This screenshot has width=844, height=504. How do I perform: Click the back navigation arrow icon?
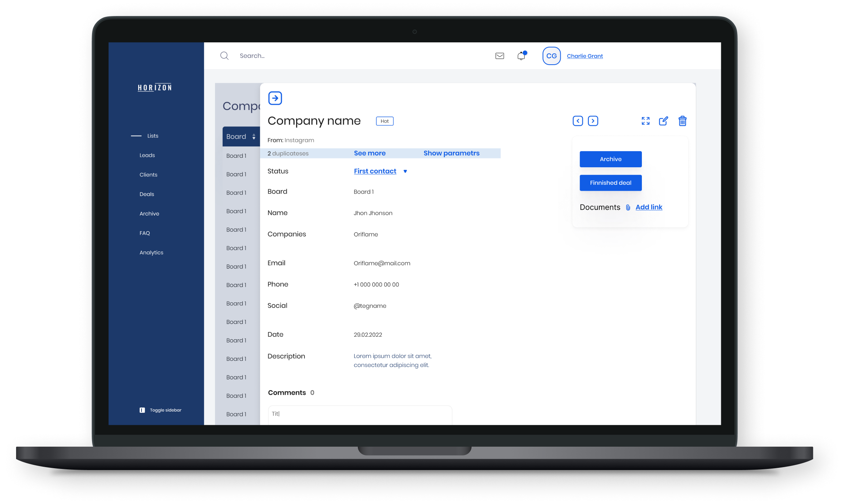coord(578,121)
